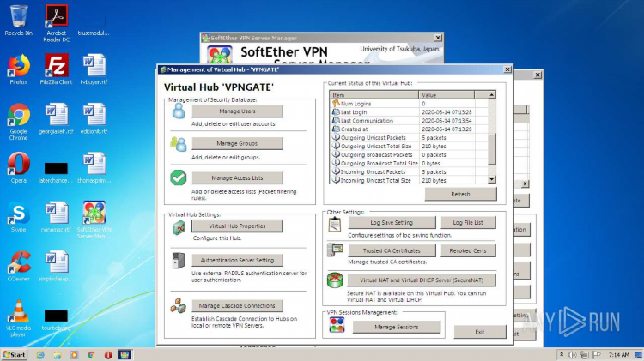Select the Created at row

409,129
